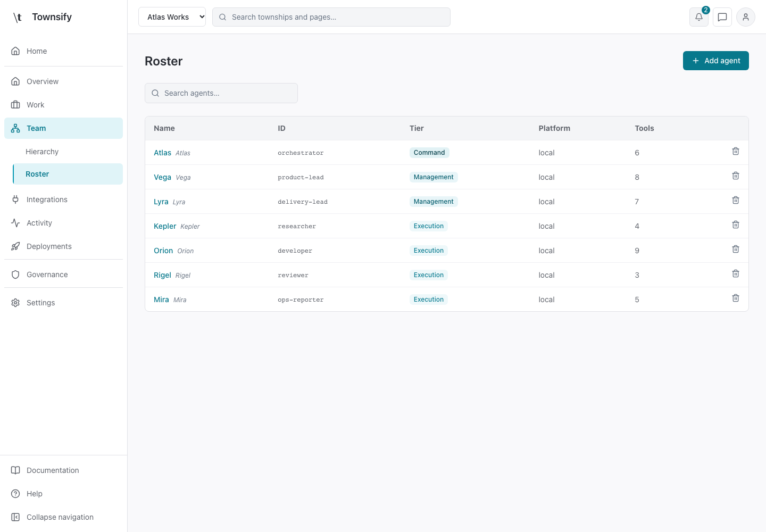Viewport: 766px width, 532px height.
Task: Click the product-lead ID cell
Action: 301,177
